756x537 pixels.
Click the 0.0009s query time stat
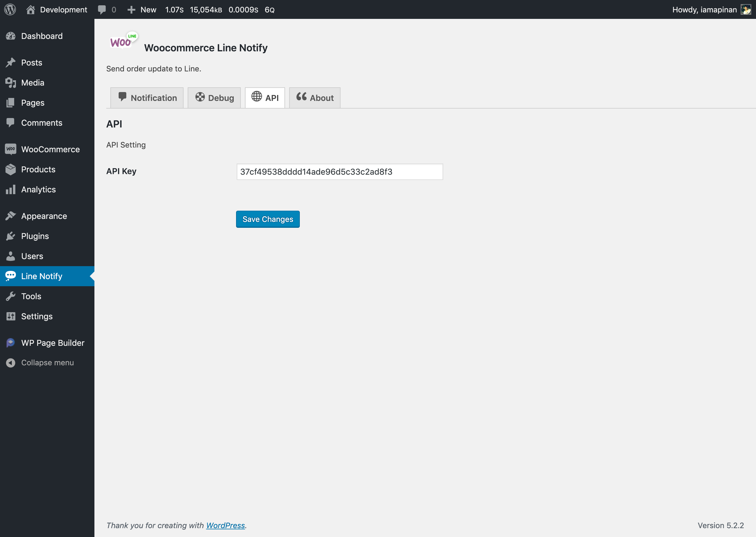pyautogui.click(x=243, y=9)
